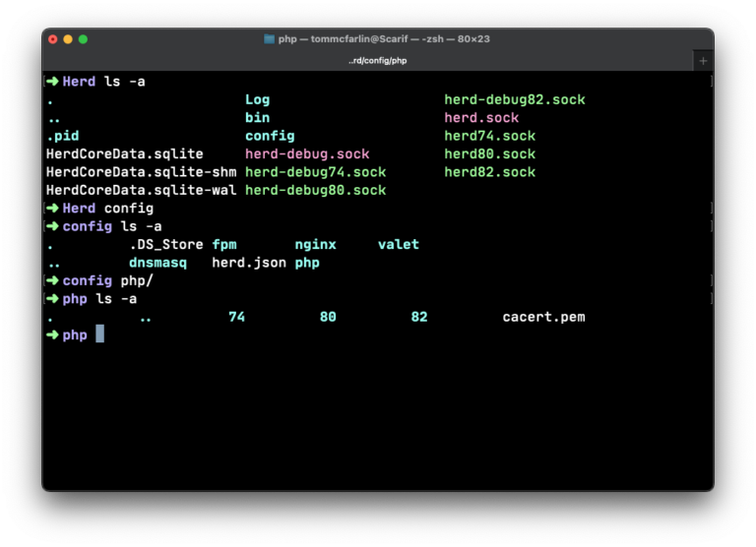
Task: Zoom the window using green button
Action: pos(83,39)
